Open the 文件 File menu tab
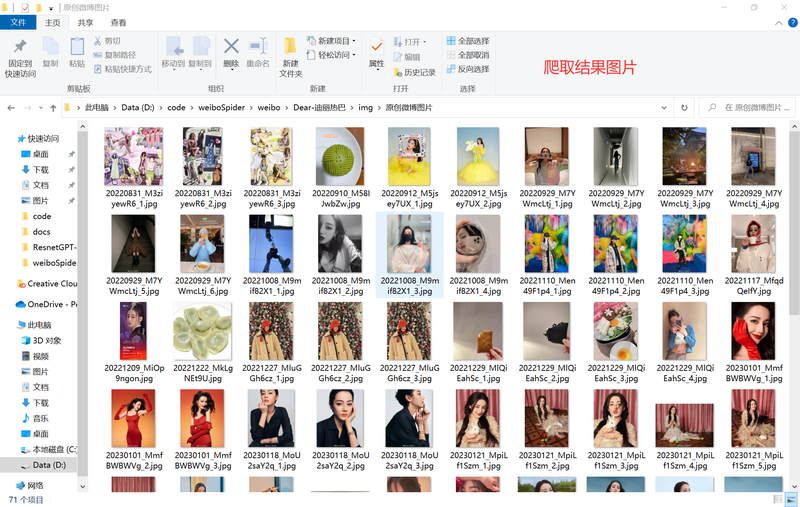 (x=18, y=22)
